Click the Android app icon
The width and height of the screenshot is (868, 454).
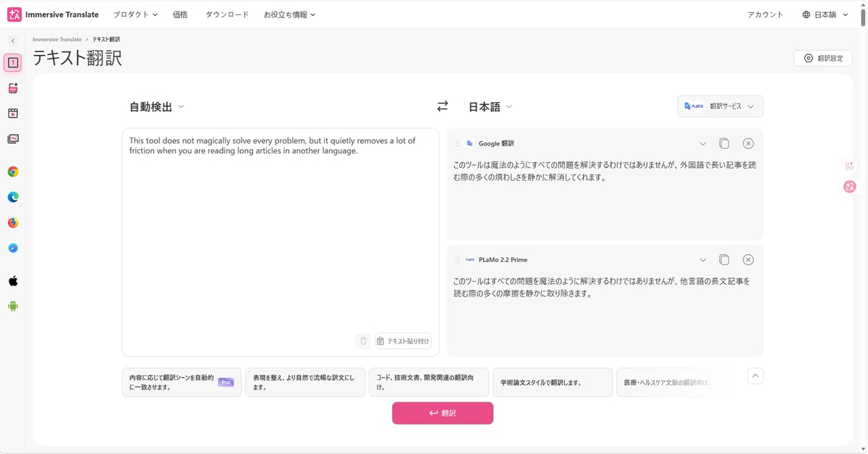(x=13, y=306)
